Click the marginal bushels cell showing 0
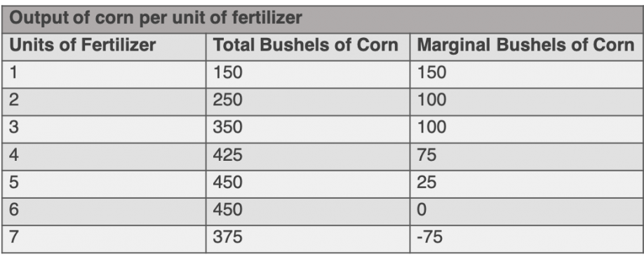This screenshot has height=257, width=644. click(x=527, y=211)
